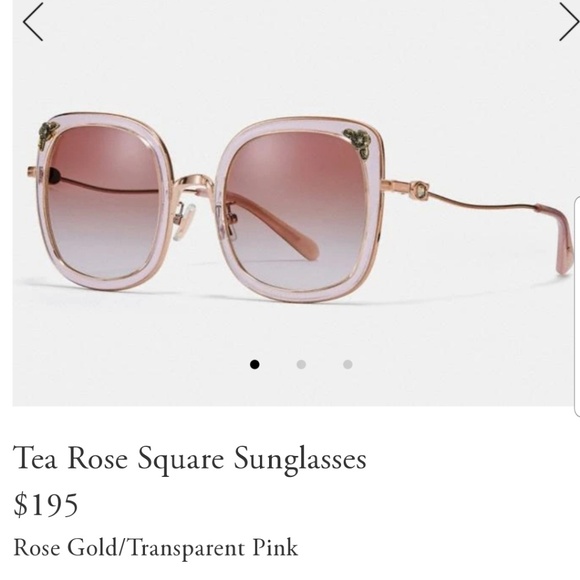Click the rose gold nose bridge
This screenshot has height=580, width=580.
click(x=195, y=184)
